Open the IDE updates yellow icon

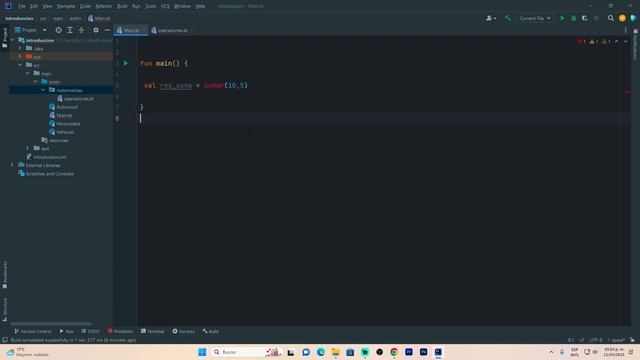pos(622,18)
